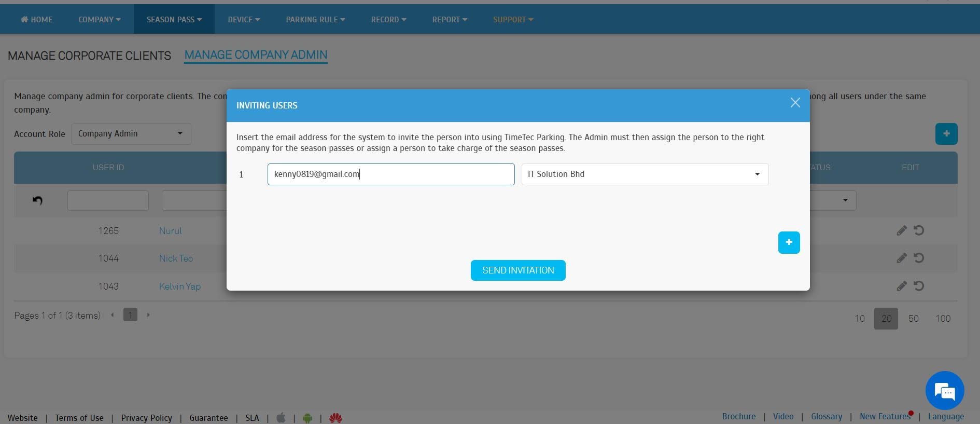Expand the Account Role dropdown
Image resolution: width=980 pixels, height=424 pixels.
131,134
